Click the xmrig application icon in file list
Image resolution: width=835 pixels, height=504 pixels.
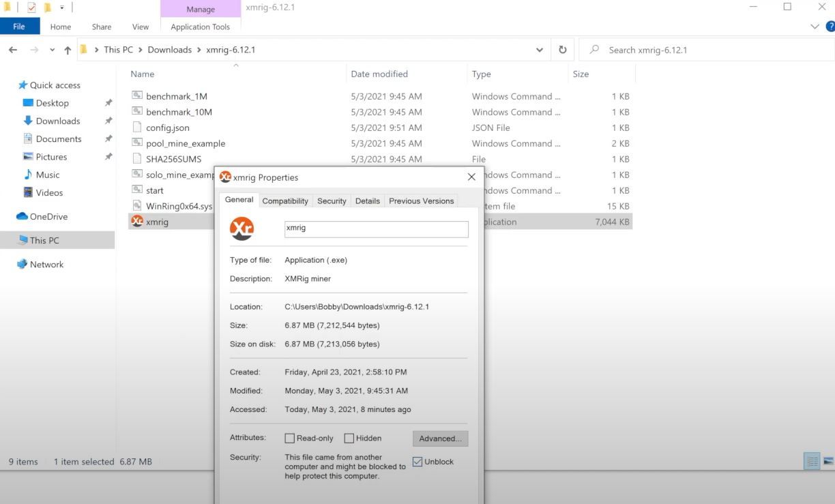tap(137, 222)
